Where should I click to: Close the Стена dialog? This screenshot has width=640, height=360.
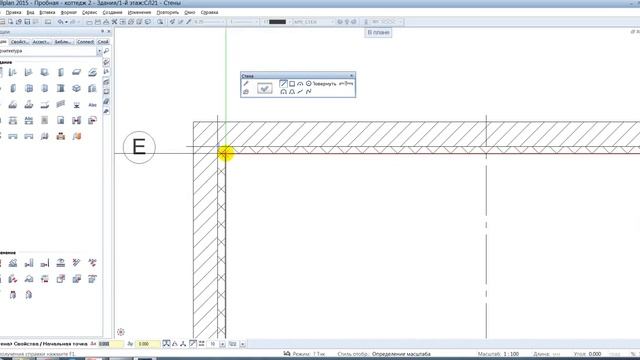tap(351, 76)
